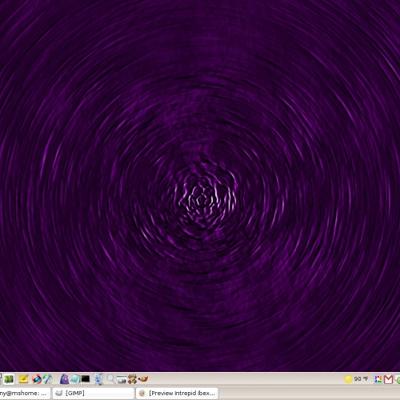Click the sunny weather applet icon

coord(348,379)
